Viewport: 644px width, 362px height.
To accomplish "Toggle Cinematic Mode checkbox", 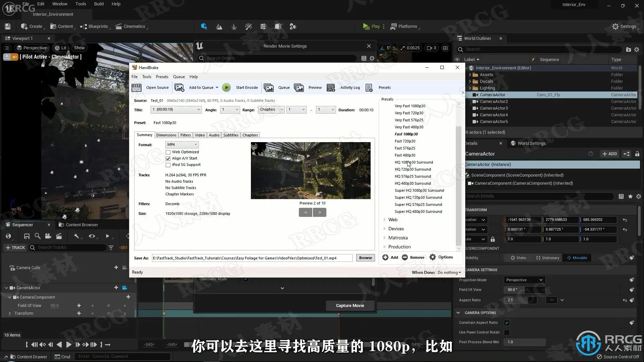I will [246, 279].
